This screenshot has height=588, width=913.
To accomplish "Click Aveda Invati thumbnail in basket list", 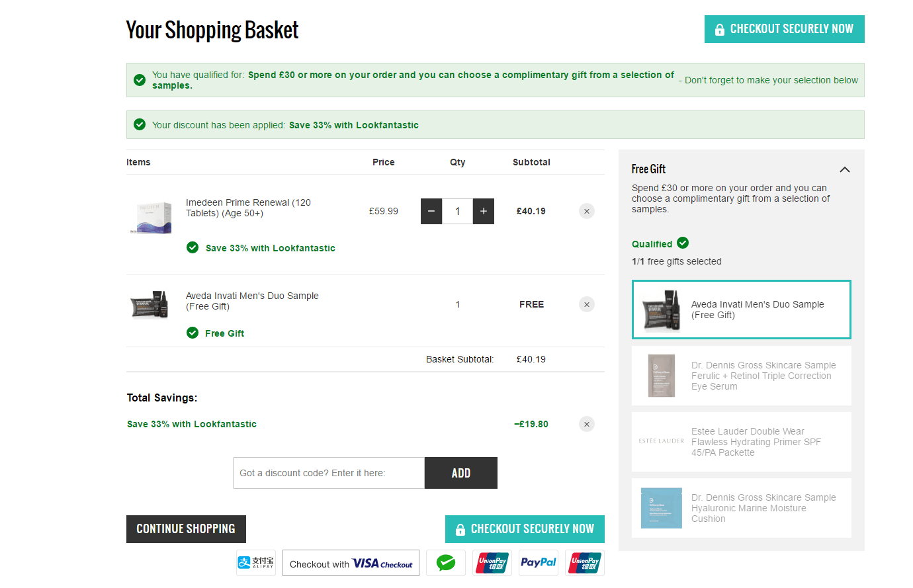I will pyautogui.click(x=150, y=305).
